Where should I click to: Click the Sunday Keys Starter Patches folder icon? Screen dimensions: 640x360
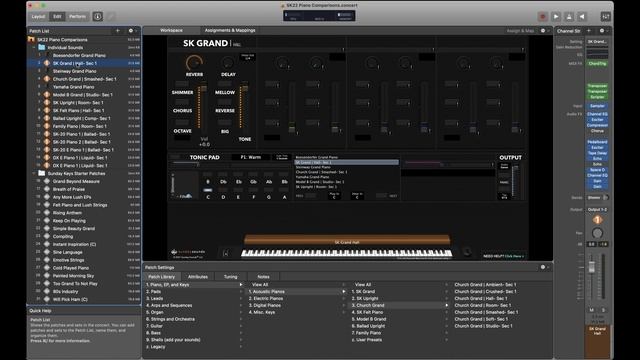[42, 173]
